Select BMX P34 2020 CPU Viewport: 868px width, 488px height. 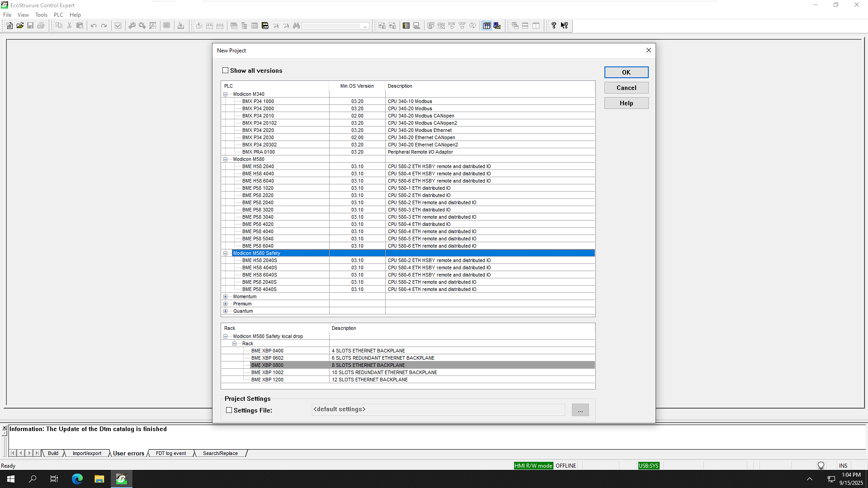click(x=408, y=131)
